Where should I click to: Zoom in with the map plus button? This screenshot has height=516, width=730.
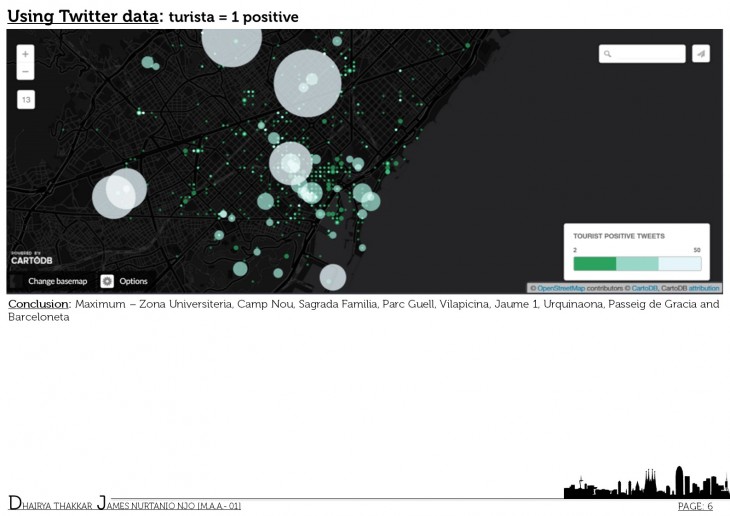tap(25, 53)
